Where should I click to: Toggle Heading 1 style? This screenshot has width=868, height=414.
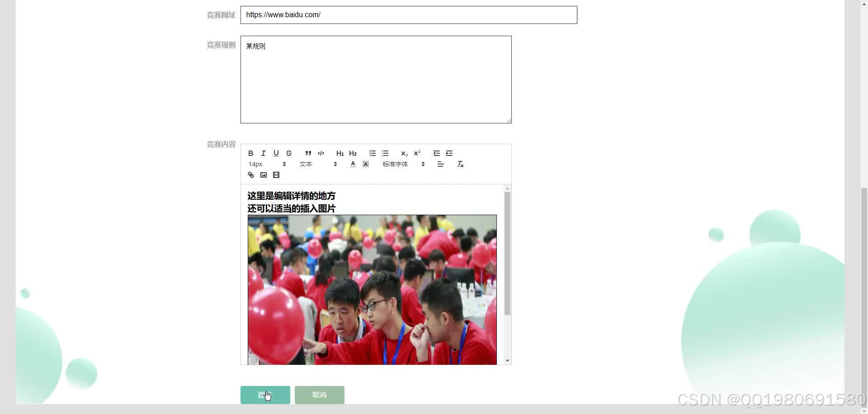pos(340,153)
